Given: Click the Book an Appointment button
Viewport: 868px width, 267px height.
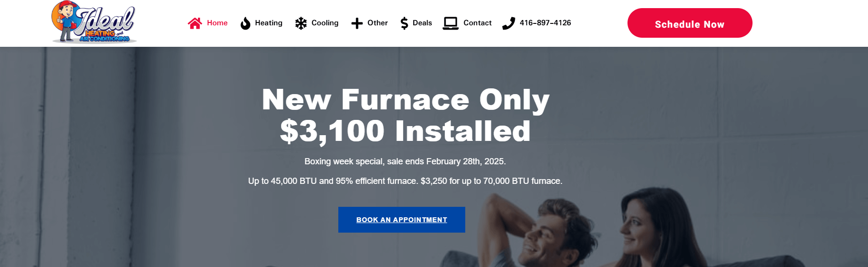Looking at the screenshot, I should 402,220.
